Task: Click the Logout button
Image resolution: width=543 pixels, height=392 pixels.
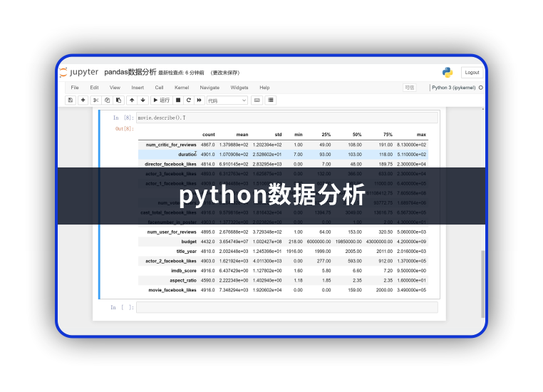Action: point(471,73)
